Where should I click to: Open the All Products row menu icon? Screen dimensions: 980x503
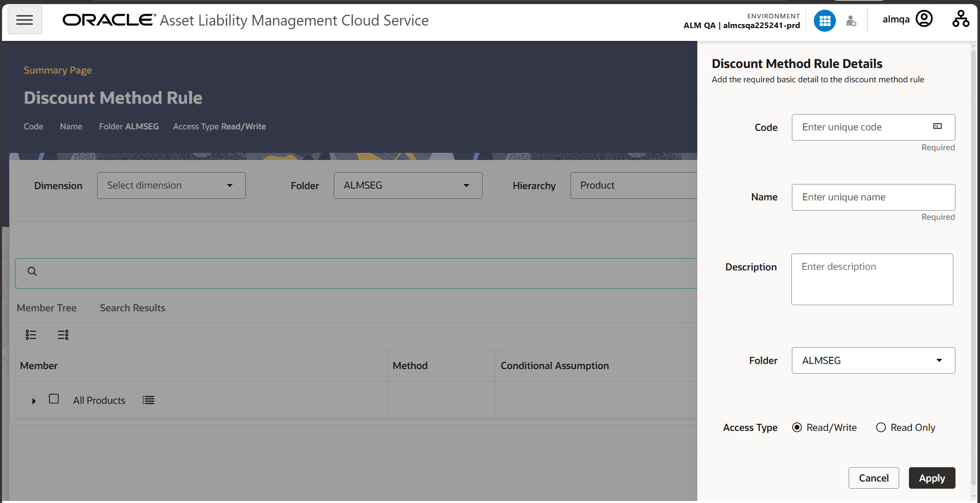148,400
